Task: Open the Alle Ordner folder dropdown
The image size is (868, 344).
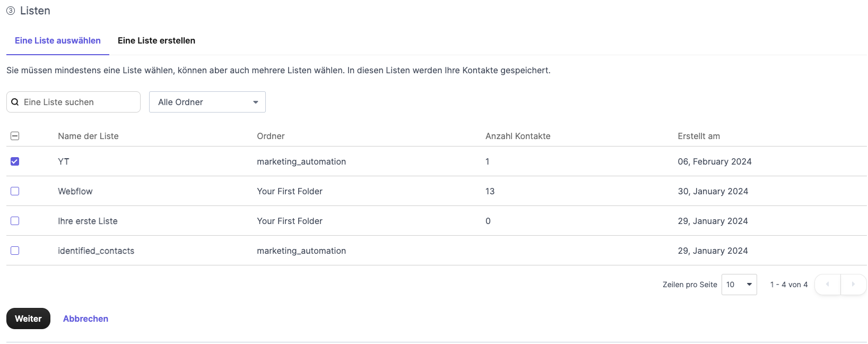Action: tap(207, 102)
